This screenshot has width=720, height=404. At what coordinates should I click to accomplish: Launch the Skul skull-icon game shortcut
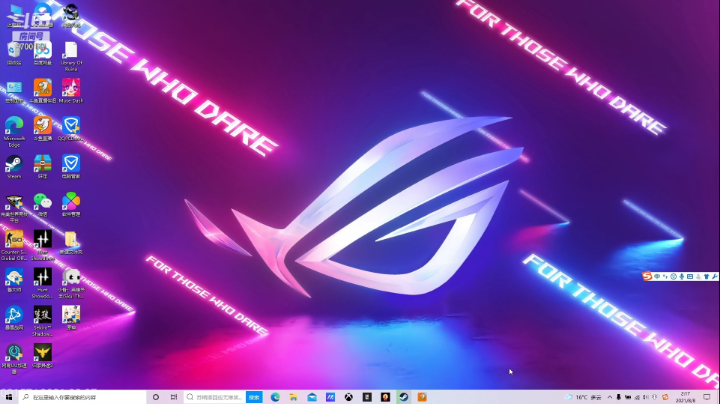[x=71, y=283]
